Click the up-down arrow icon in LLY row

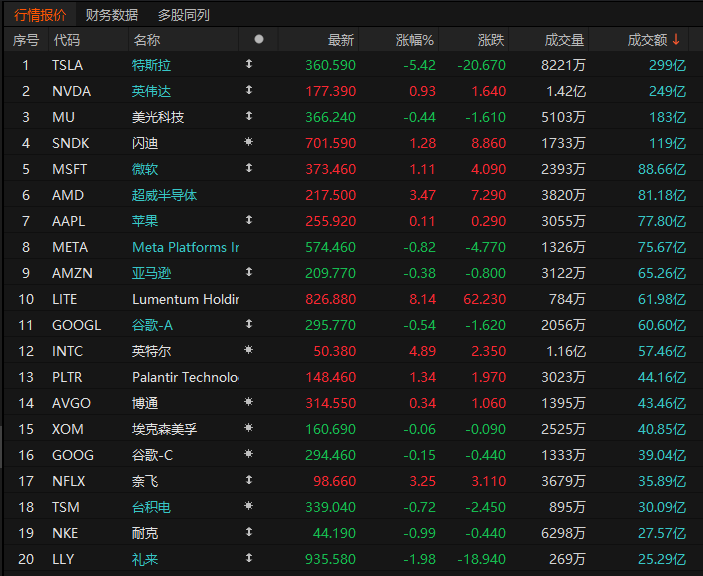pyautogui.click(x=249, y=558)
